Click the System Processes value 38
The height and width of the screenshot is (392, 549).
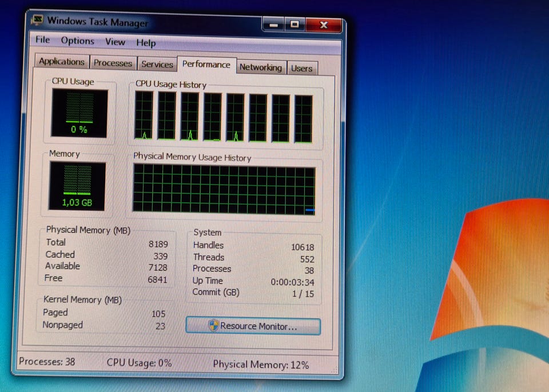[x=309, y=270]
